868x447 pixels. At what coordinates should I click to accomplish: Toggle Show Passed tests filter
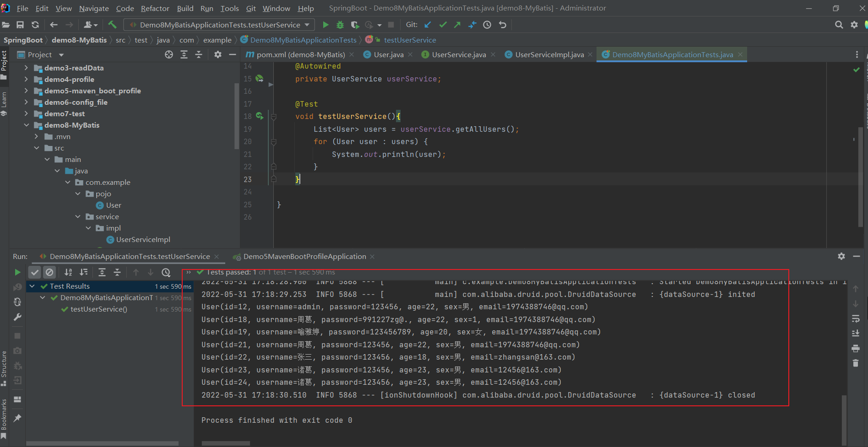35,272
